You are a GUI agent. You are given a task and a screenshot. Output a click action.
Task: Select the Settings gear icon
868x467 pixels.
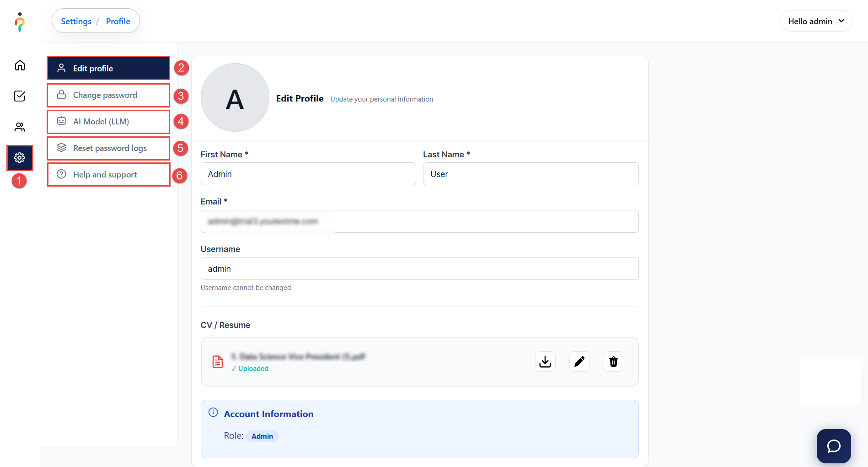(20, 158)
